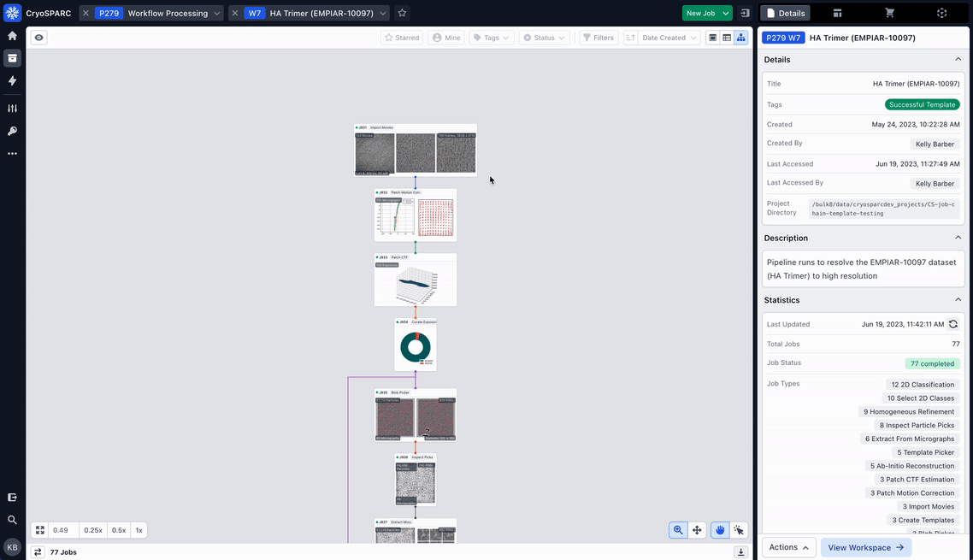Image resolution: width=973 pixels, height=560 pixels.
Task: Click the Import Movies job card thumbnail
Action: [416, 152]
